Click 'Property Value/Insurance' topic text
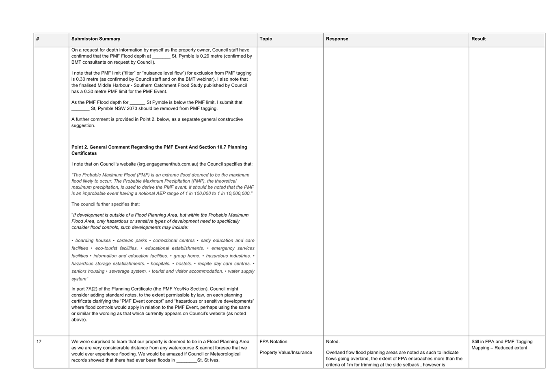 [286, 353]
